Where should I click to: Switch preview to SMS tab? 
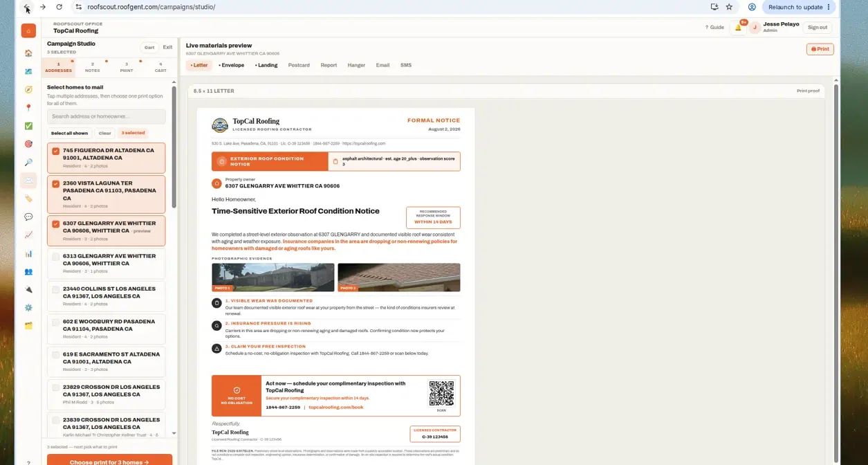tap(406, 65)
